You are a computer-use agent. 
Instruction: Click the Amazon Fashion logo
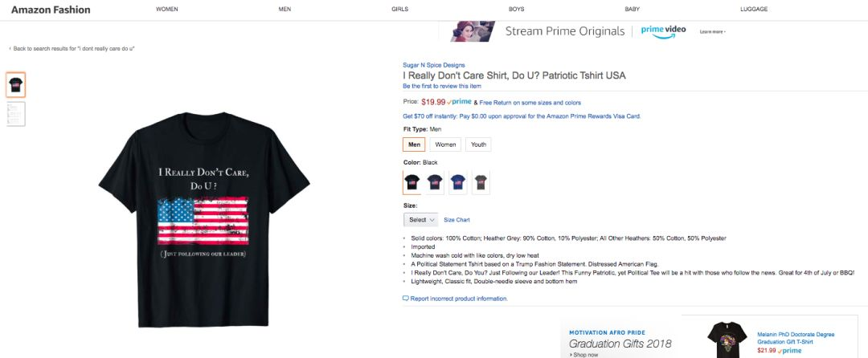(x=51, y=10)
